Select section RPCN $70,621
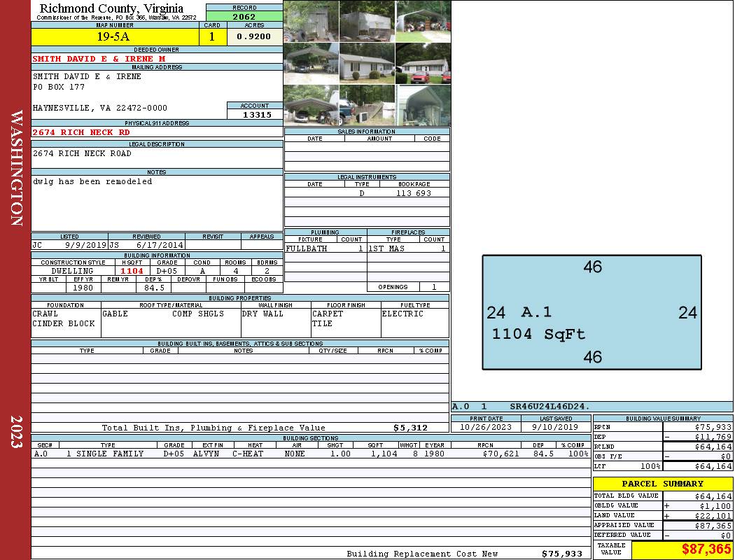The width and height of the screenshot is (735, 560). (500, 454)
